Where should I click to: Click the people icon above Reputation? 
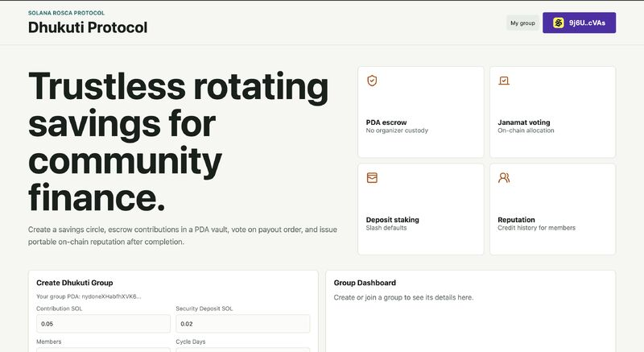pyautogui.click(x=504, y=178)
